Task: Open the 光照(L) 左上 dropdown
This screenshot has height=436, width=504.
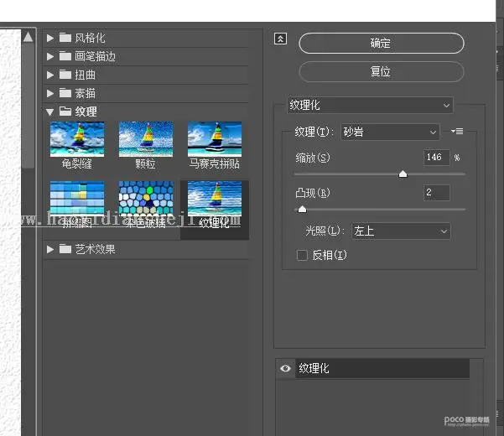Action: point(401,231)
